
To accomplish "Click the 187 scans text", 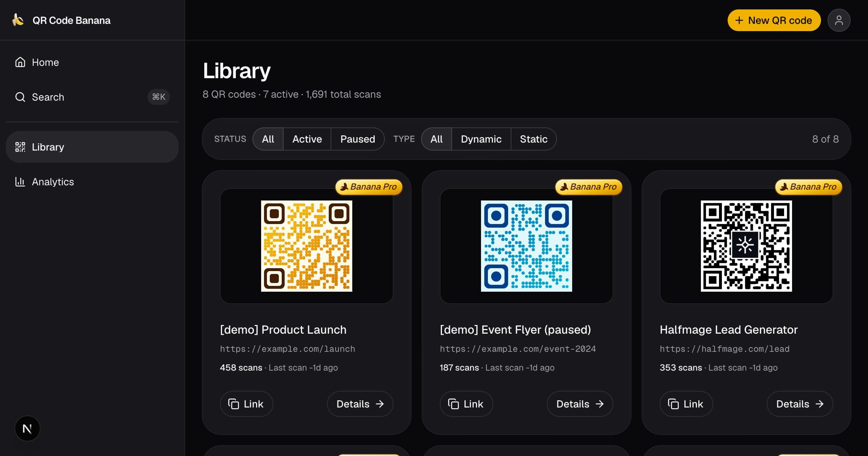I will (459, 368).
